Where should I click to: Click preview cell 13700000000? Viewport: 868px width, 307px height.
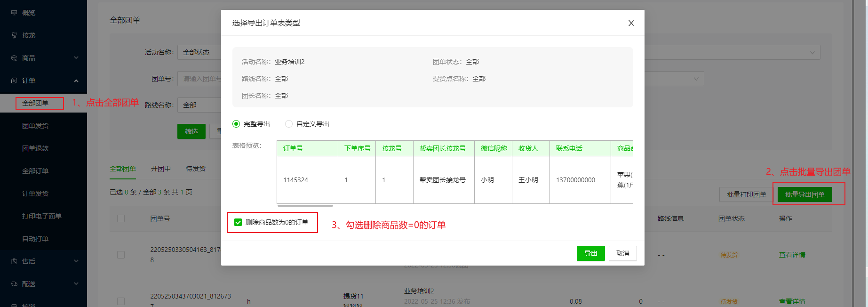pos(580,180)
